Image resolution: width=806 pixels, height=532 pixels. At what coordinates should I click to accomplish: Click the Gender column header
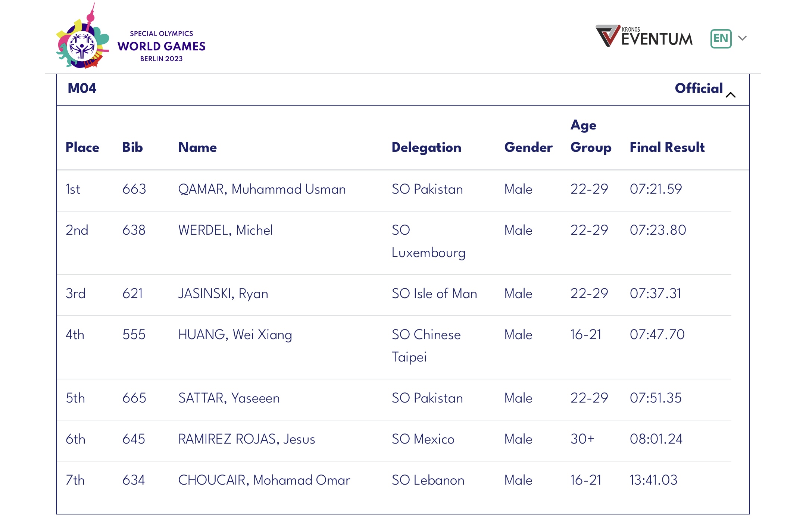pyautogui.click(x=528, y=147)
